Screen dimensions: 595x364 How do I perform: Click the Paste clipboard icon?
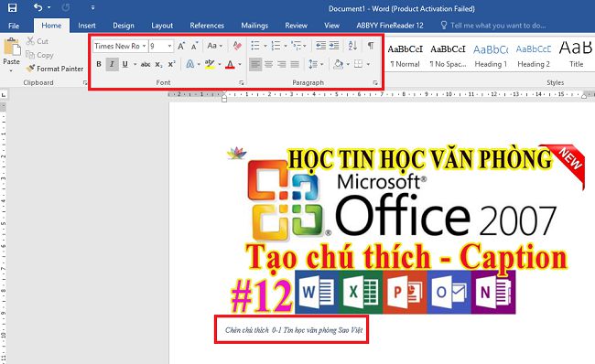12,47
